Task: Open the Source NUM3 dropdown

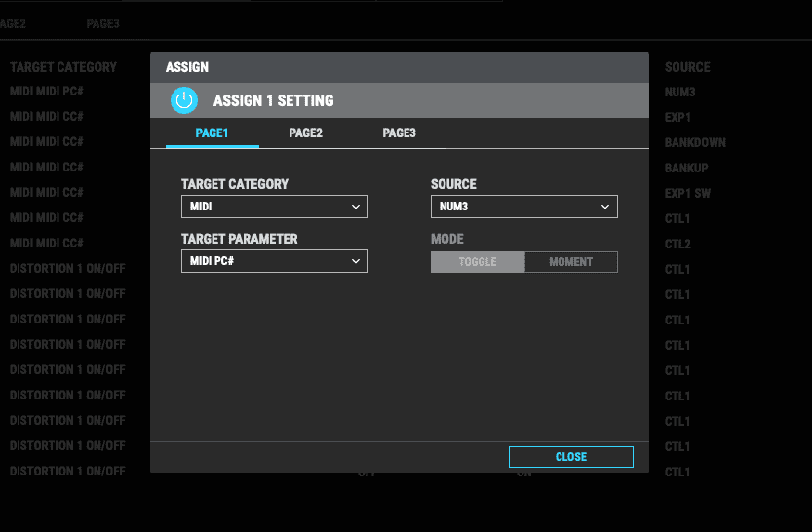Action: pyautogui.click(x=524, y=207)
